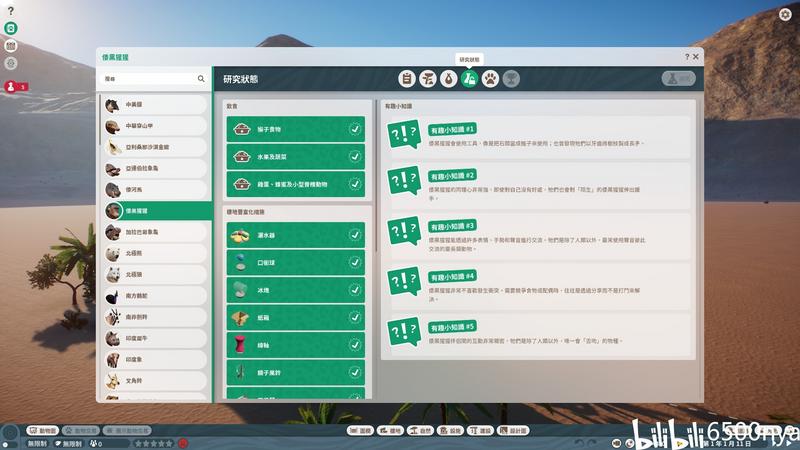
Task: Click checkmark on third food row
Action: click(x=355, y=184)
